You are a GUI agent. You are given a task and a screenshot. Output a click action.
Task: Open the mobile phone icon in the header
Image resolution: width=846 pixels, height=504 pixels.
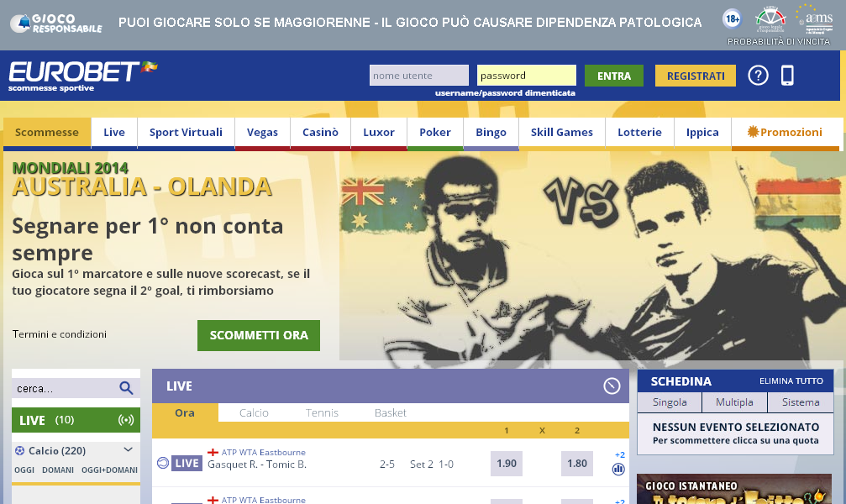coord(787,76)
